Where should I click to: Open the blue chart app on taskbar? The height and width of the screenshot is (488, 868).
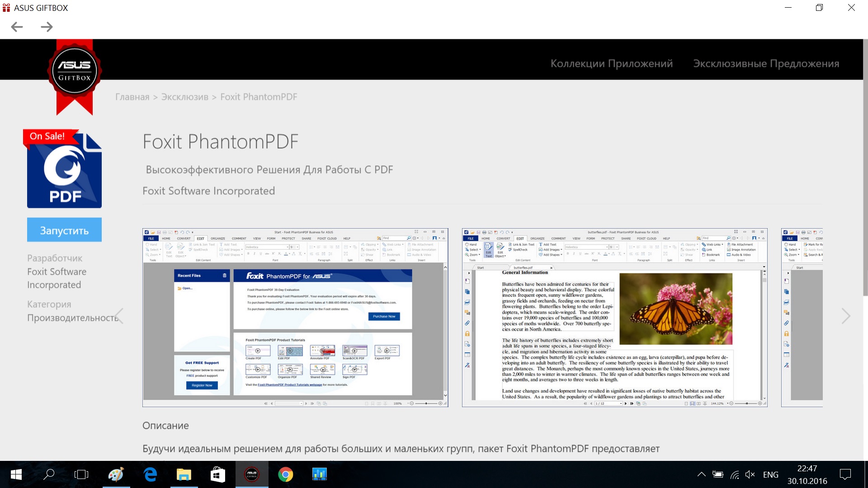pyautogui.click(x=320, y=474)
